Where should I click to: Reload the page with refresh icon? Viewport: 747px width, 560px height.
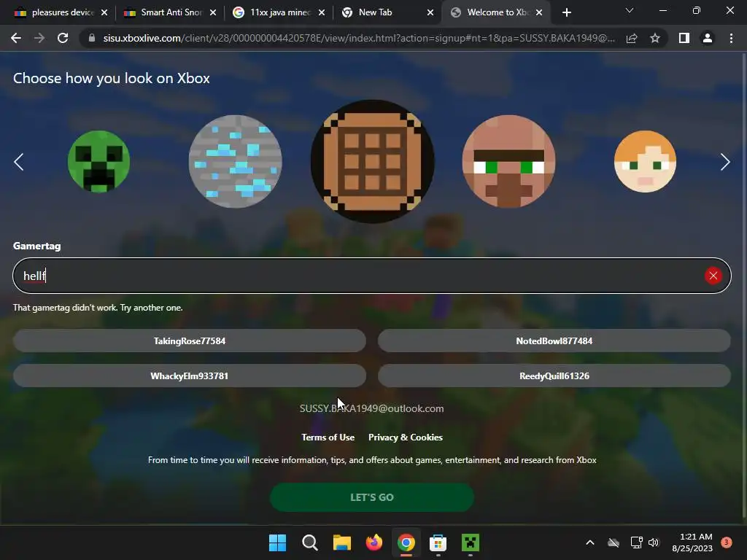(63, 38)
